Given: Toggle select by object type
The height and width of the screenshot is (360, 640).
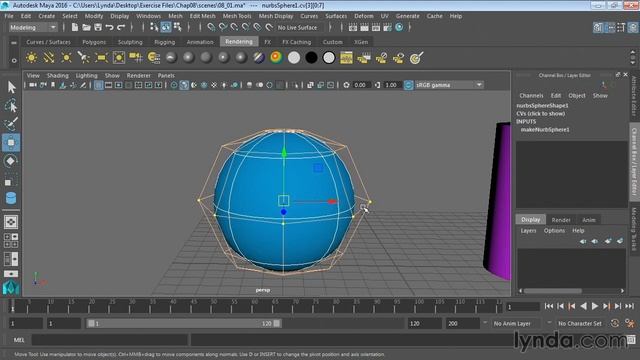Looking at the screenshot, I should click(166, 27).
